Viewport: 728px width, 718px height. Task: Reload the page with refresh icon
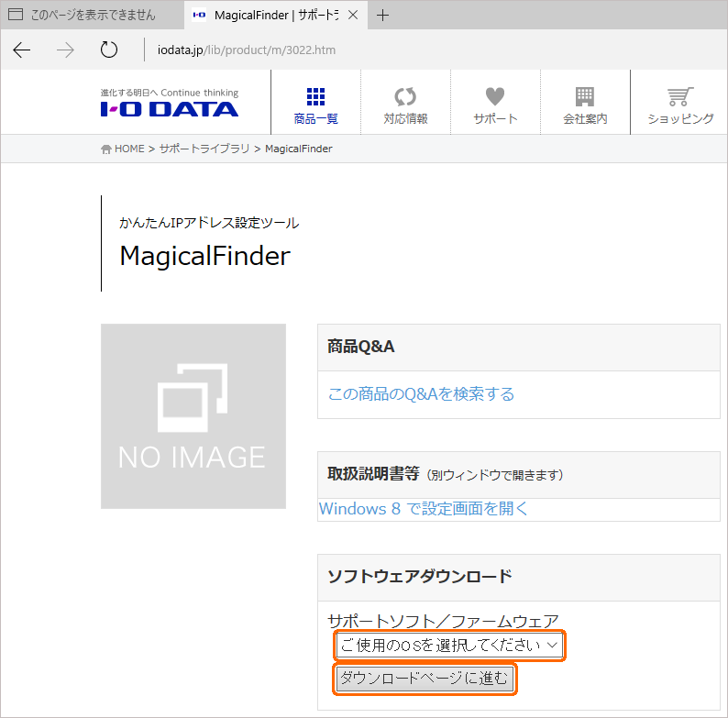click(x=108, y=50)
